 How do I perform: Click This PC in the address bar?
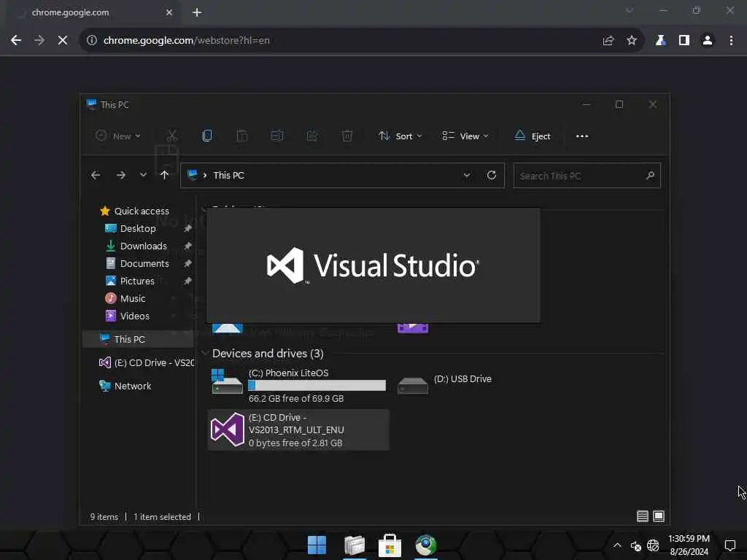228,175
